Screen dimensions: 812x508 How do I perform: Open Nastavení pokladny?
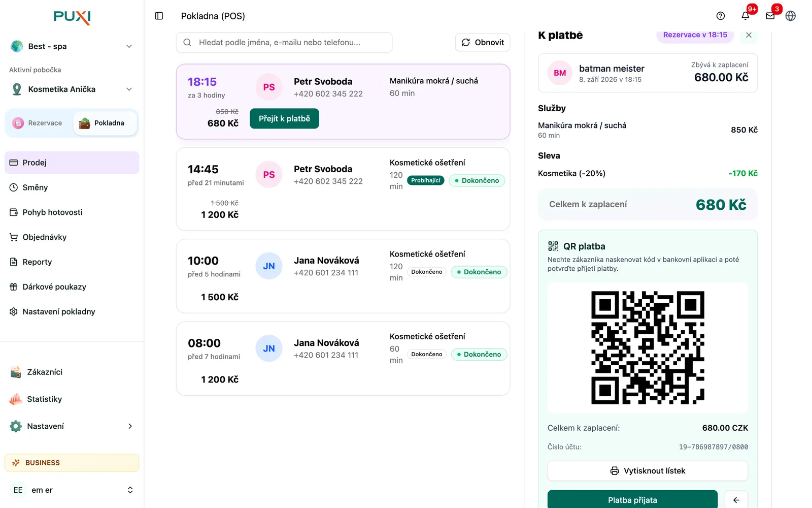72,312
